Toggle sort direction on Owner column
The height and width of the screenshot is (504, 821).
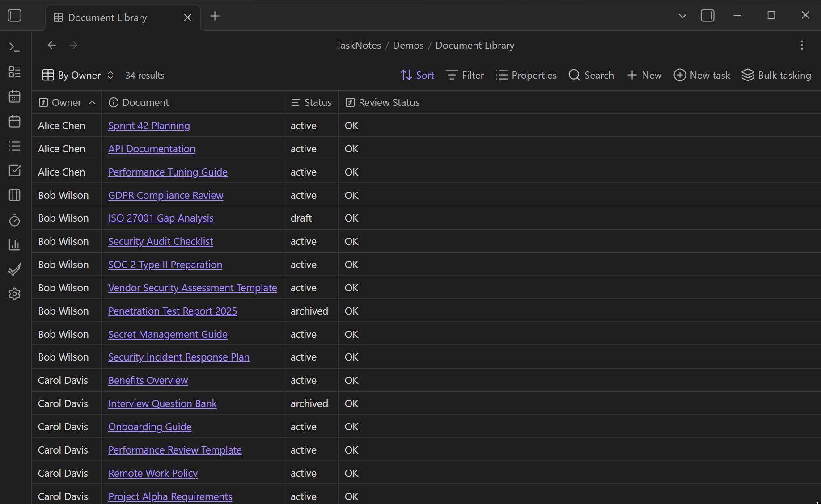(93, 102)
